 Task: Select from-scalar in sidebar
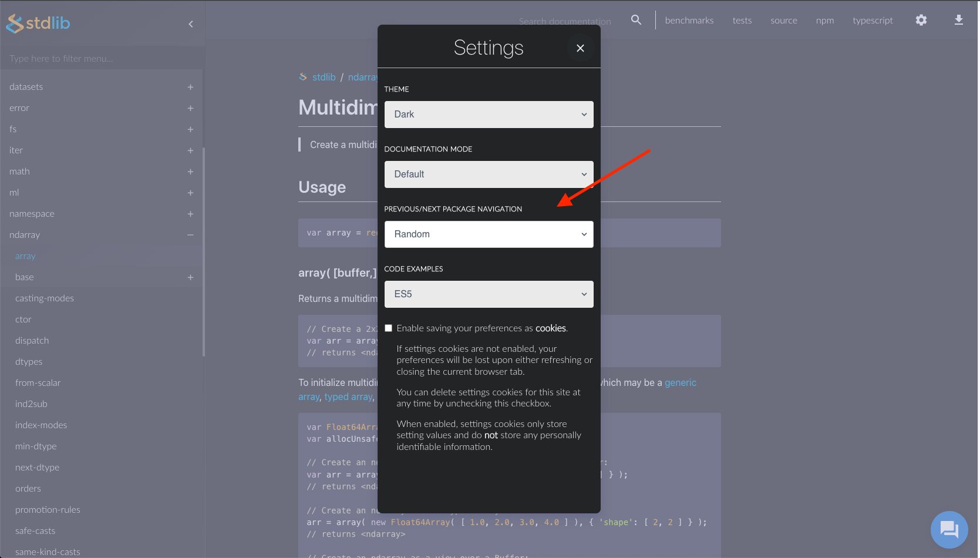38,383
